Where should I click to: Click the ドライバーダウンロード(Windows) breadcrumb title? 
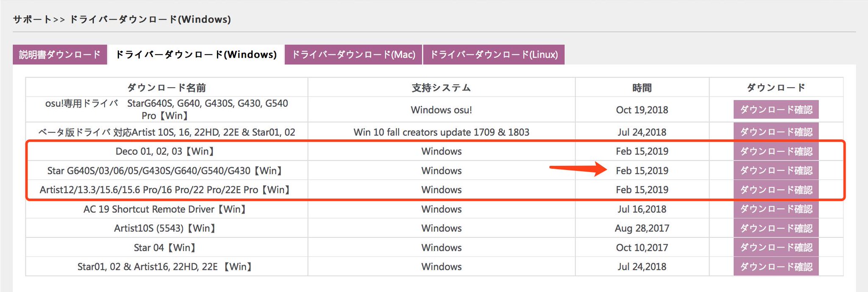pos(150,19)
